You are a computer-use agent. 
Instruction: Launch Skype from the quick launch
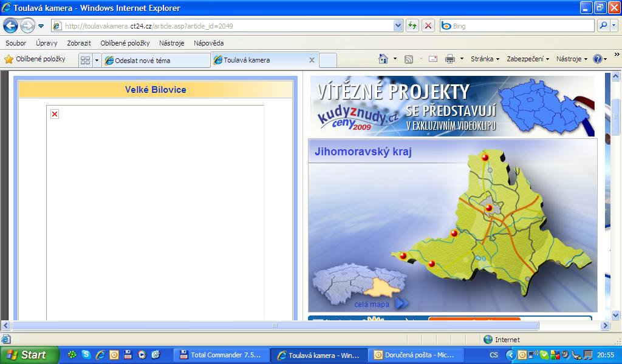point(86,354)
